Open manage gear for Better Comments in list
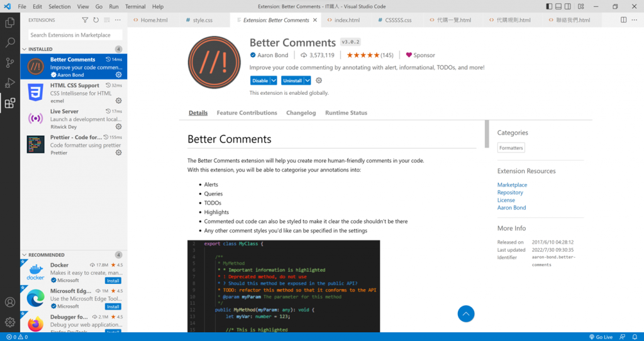 click(119, 75)
